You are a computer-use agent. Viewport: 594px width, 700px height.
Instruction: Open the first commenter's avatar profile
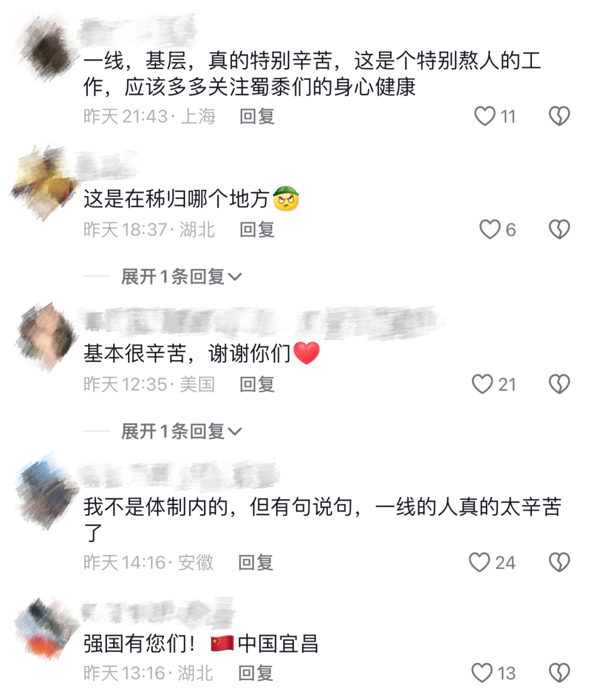(47, 49)
